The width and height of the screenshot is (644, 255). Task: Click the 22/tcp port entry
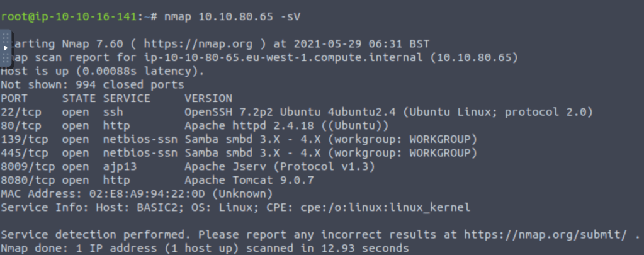tap(25, 112)
